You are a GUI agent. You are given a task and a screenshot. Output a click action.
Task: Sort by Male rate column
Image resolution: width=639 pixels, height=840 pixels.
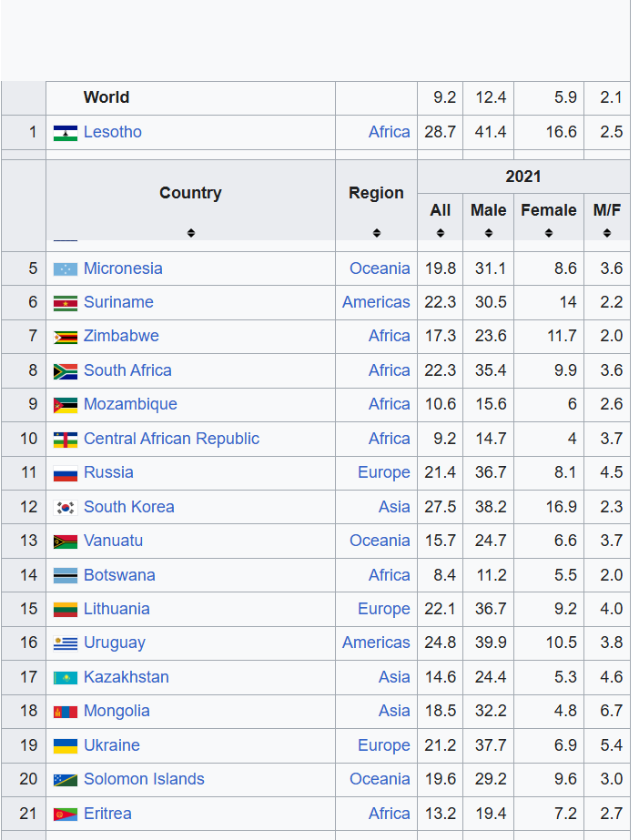coord(488,233)
